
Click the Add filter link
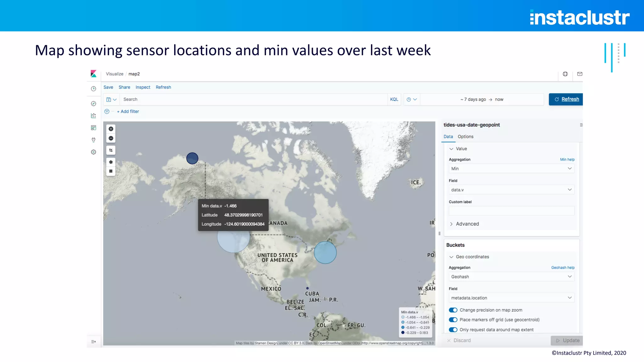pyautogui.click(x=128, y=112)
